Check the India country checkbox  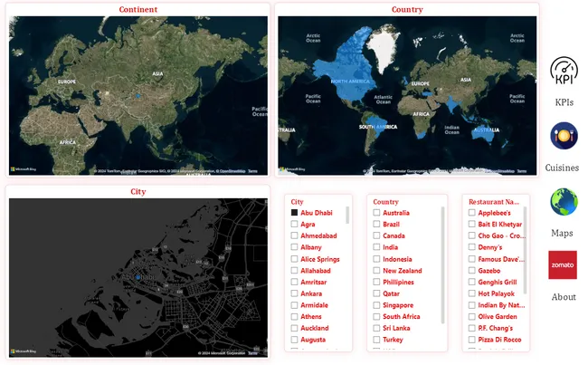(376, 247)
